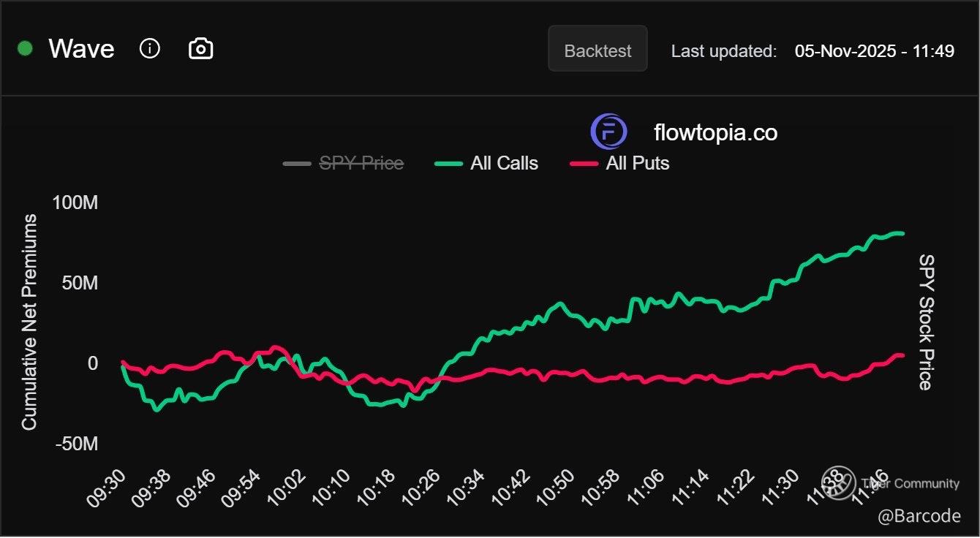Click the Tiger Community watermark logo

pos(838,482)
